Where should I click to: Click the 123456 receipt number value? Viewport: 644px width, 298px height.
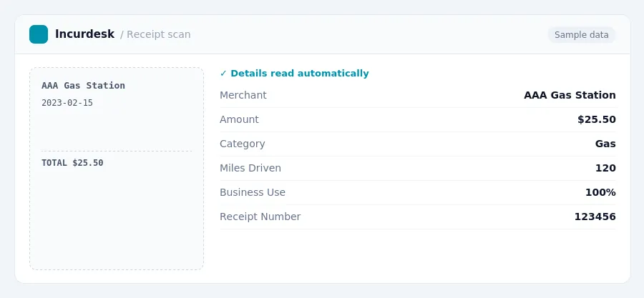click(x=595, y=217)
